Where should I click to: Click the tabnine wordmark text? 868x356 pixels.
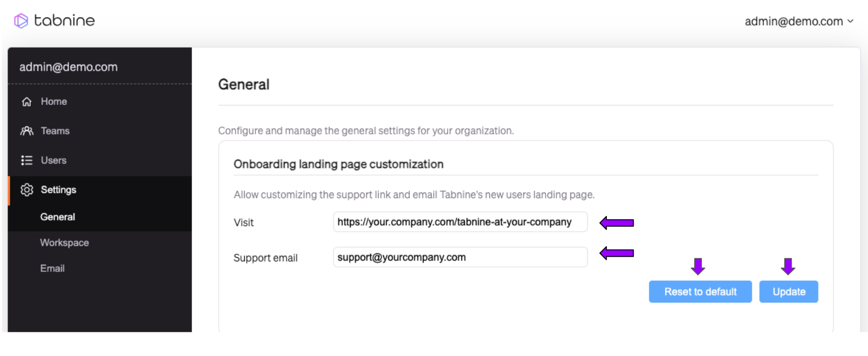point(64,20)
